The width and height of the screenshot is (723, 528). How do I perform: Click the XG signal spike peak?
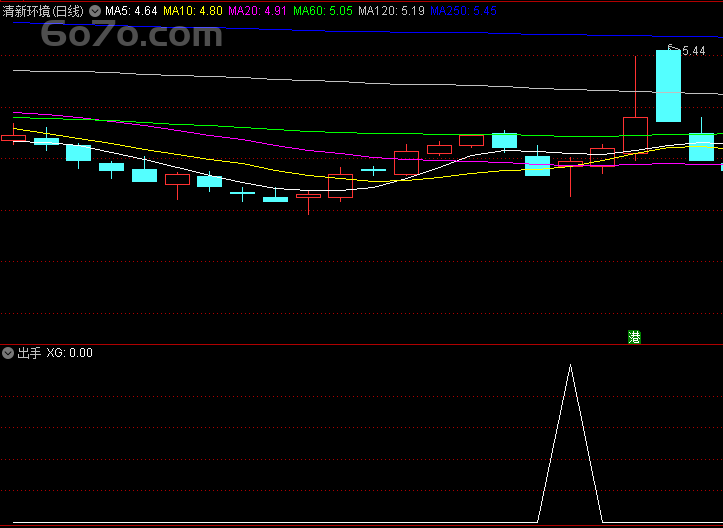[x=570, y=365]
